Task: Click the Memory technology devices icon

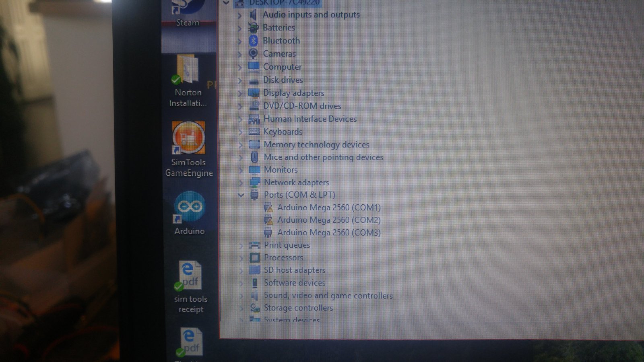Action: (254, 144)
